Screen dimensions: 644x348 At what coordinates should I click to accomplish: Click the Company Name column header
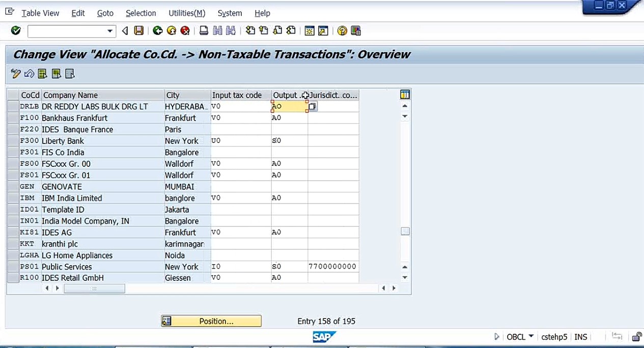(x=103, y=95)
